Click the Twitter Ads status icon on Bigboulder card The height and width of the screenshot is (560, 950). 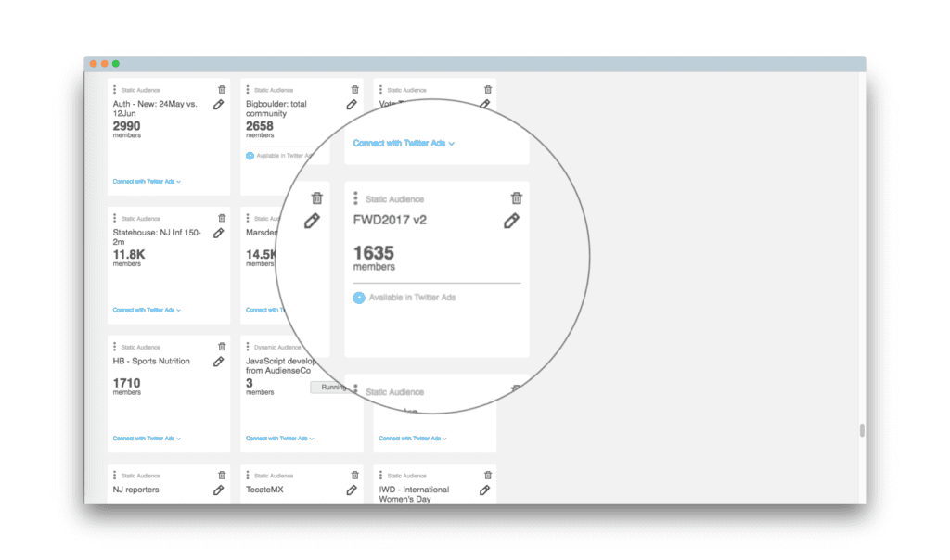pyautogui.click(x=250, y=156)
